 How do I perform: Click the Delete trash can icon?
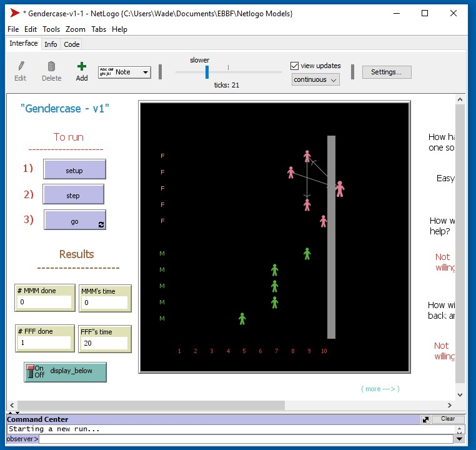pos(51,66)
